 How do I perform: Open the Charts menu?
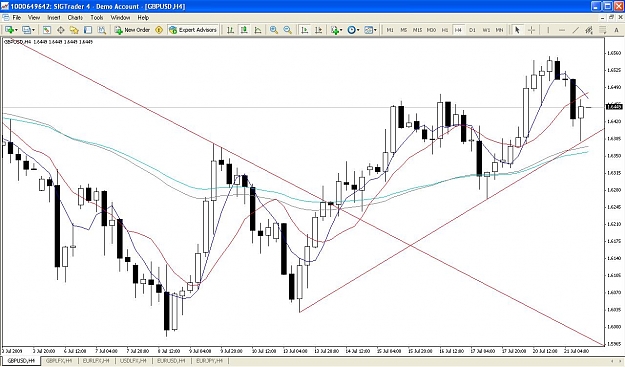75,18
